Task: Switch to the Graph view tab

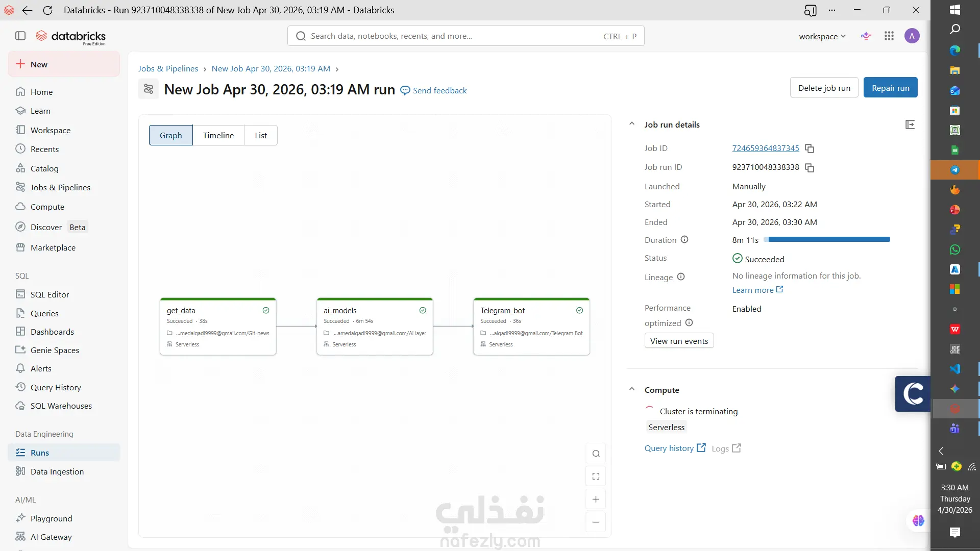Action: pos(170,135)
